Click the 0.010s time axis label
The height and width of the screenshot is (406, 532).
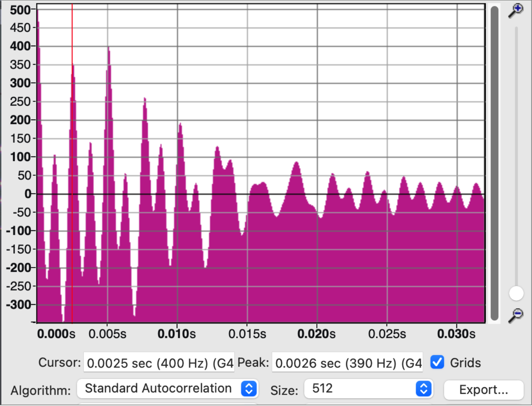(177, 334)
